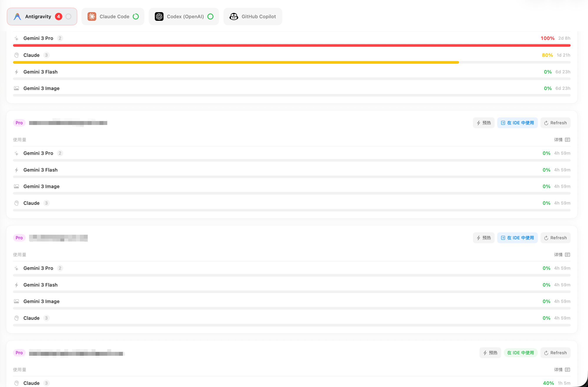
Task: Click the Claude Code starburst icon
Action: (92, 16)
